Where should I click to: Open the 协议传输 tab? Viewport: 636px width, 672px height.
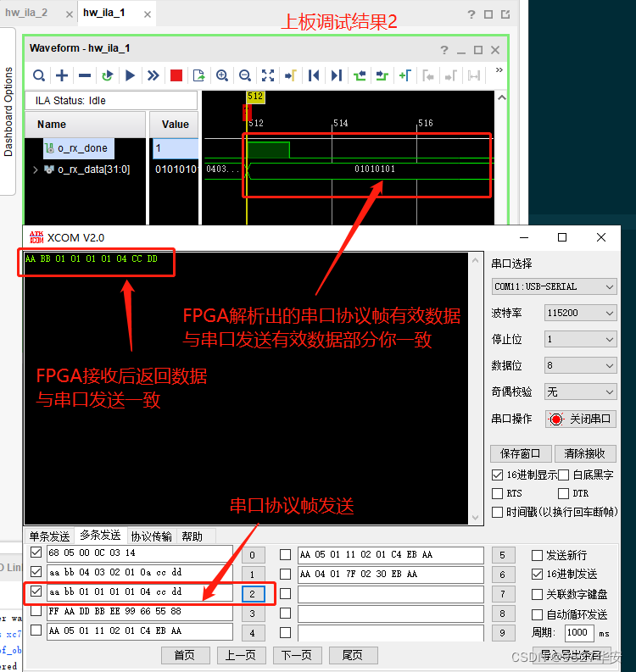pos(152,536)
